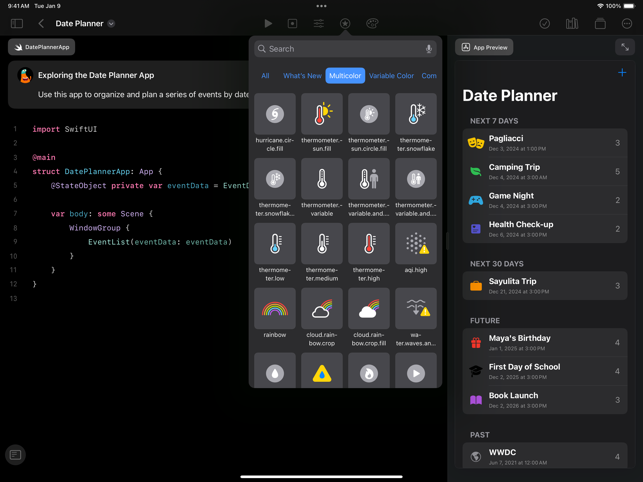
Task: Choose the thermometer.snowflake symbol
Action: 416,114
